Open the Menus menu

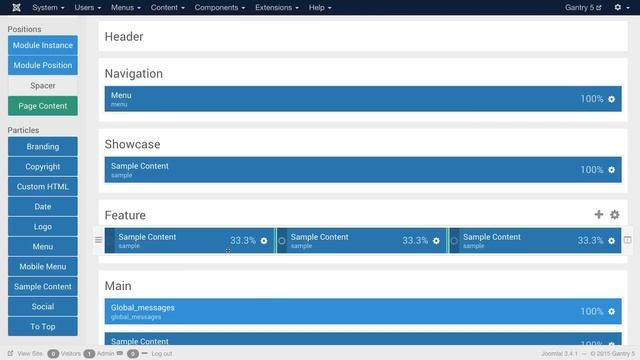126,7
